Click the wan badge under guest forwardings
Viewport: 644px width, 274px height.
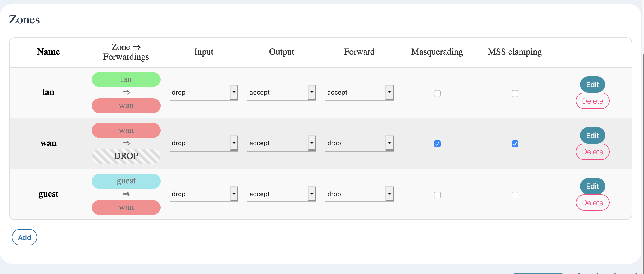(126, 207)
